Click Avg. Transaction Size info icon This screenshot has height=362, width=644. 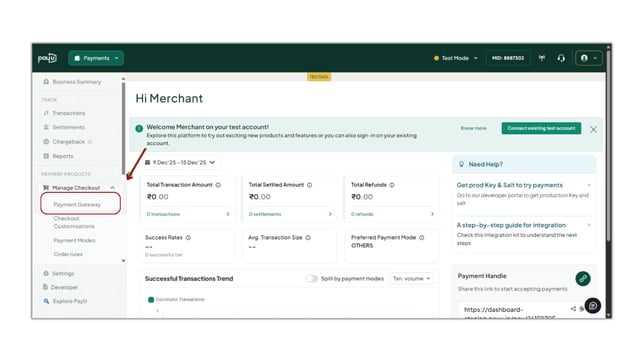point(308,237)
